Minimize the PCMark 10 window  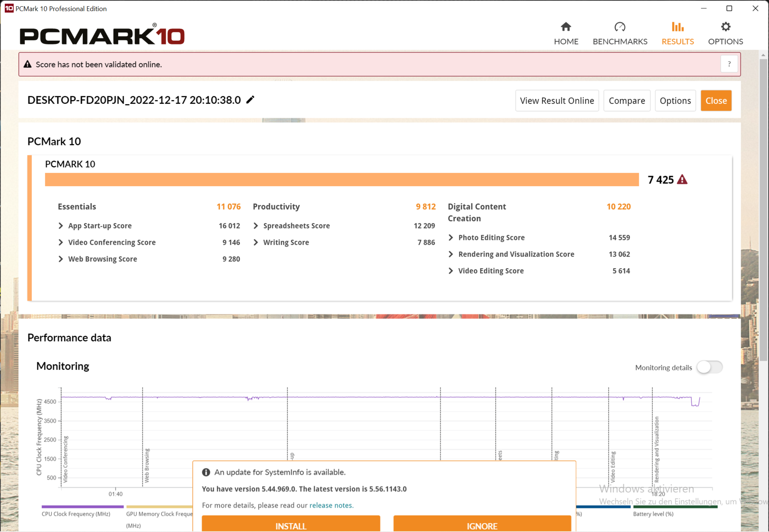(704, 8)
